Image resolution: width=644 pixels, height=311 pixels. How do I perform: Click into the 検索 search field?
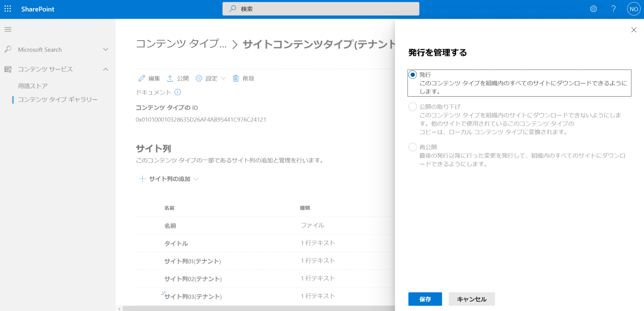point(321,9)
